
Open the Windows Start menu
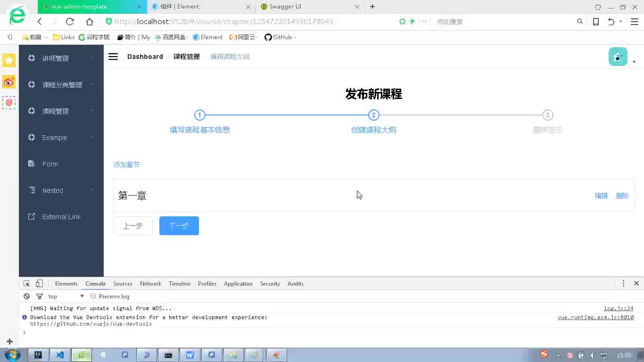pyautogui.click(x=12, y=355)
